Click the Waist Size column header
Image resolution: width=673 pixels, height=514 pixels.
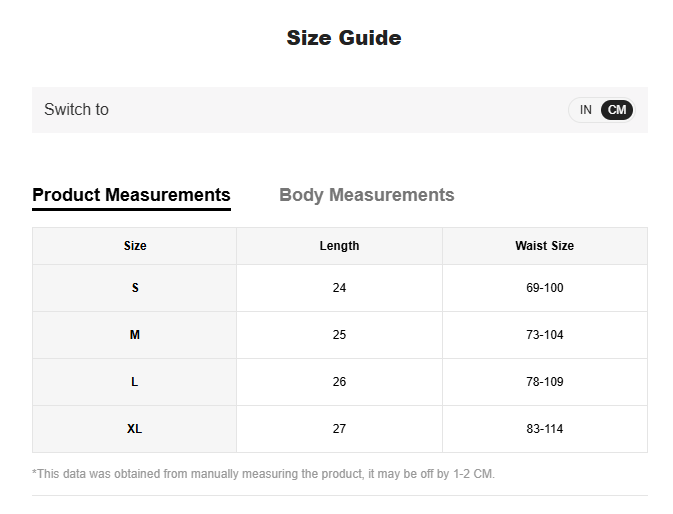point(544,246)
